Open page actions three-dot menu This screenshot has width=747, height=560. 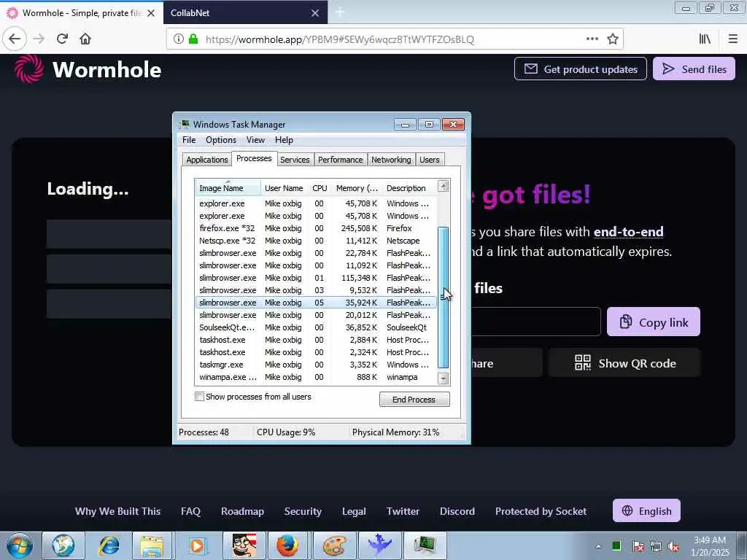tap(592, 39)
